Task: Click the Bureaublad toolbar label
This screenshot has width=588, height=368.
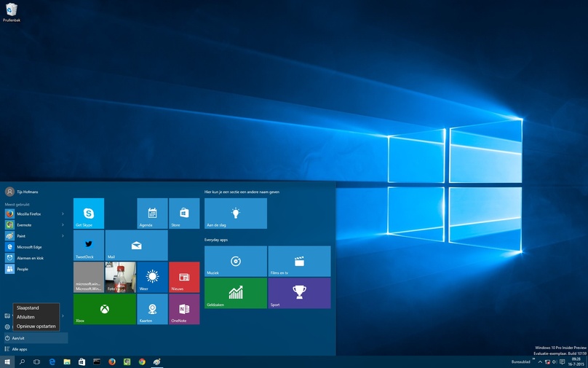Action: [521, 362]
